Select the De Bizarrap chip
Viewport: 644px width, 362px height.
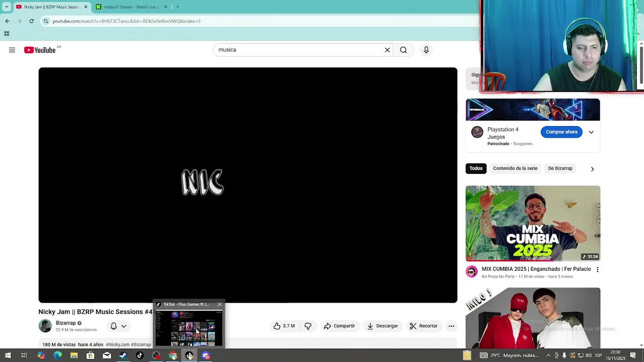point(560,168)
